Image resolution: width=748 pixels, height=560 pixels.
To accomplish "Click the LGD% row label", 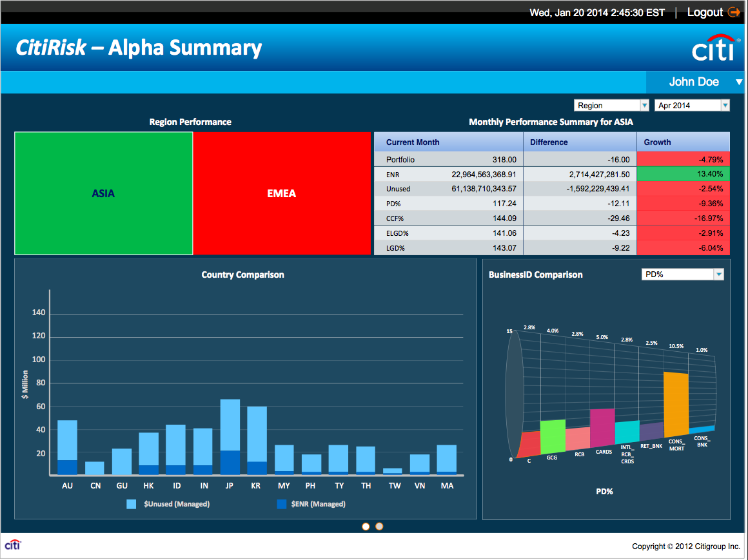I will pos(395,248).
